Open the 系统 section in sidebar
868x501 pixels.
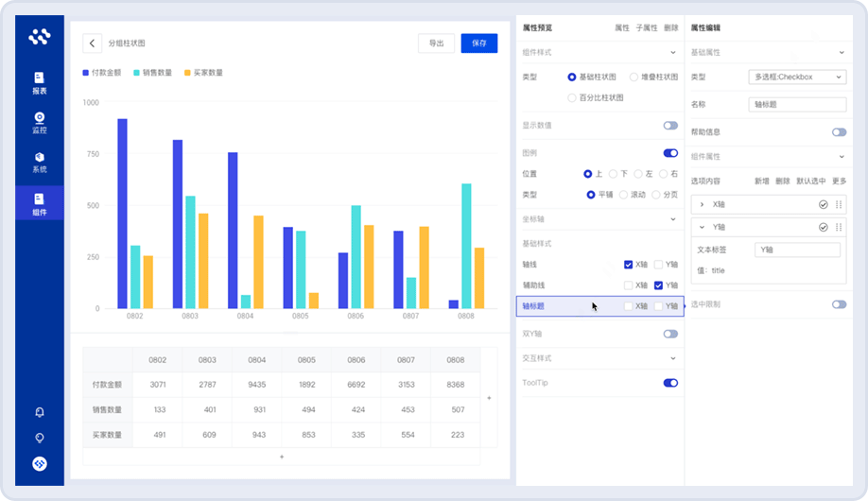point(40,163)
